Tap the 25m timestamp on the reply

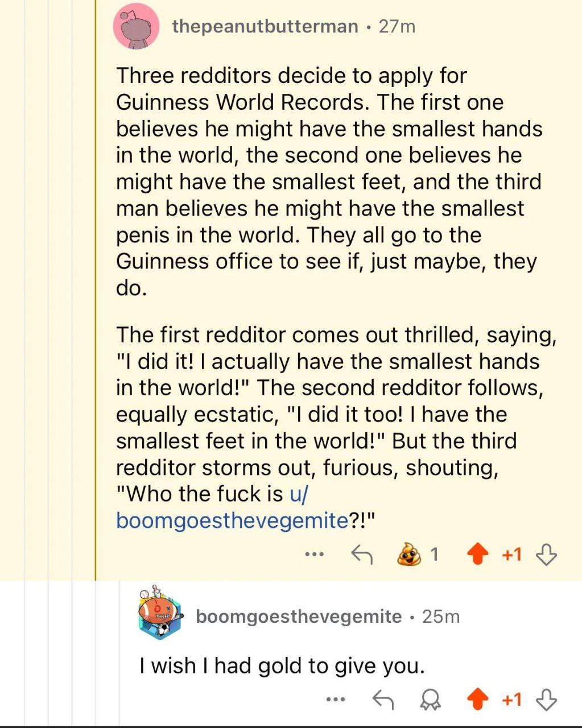(x=440, y=617)
